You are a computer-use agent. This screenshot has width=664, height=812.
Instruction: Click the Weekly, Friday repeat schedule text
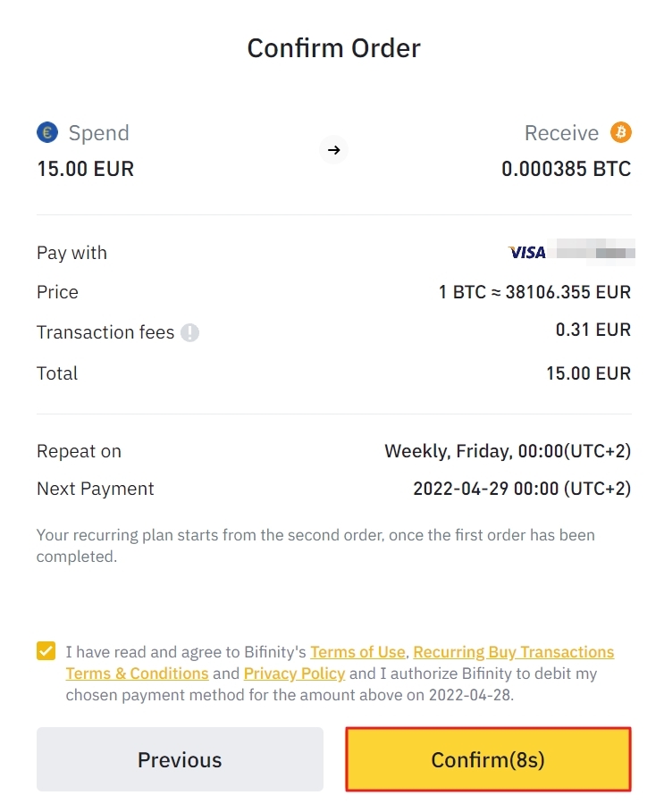tap(507, 451)
